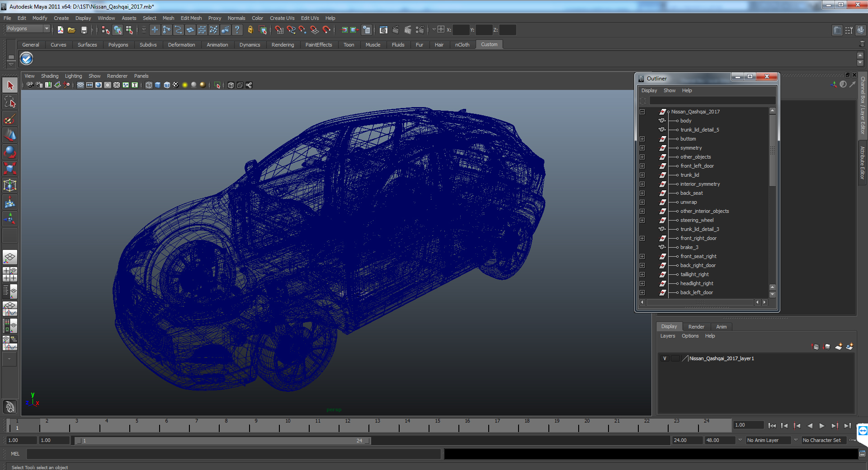This screenshot has height=470, width=868.
Task: Enable snap to curves icon
Action: tap(291, 30)
